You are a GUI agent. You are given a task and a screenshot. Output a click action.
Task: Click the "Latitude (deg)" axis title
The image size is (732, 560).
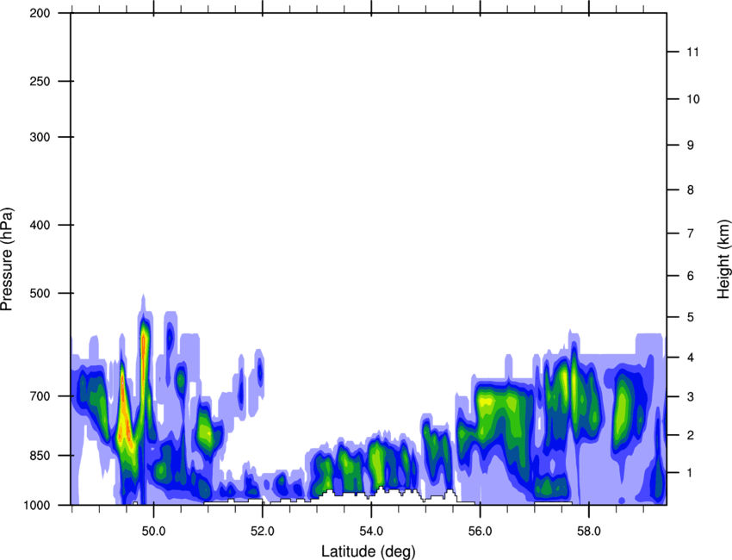[x=368, y=551]
